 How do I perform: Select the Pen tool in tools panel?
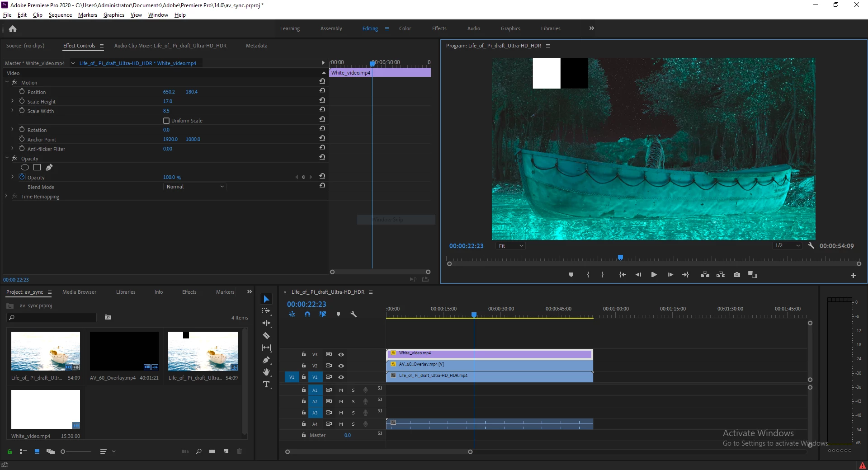point(266,360)
